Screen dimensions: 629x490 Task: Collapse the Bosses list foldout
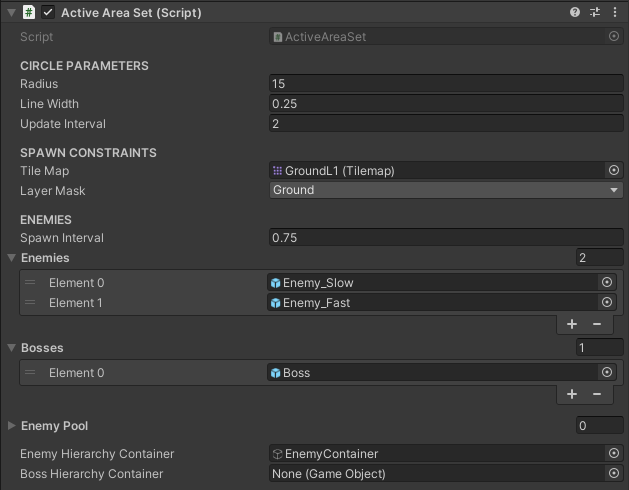pos(11,348)
